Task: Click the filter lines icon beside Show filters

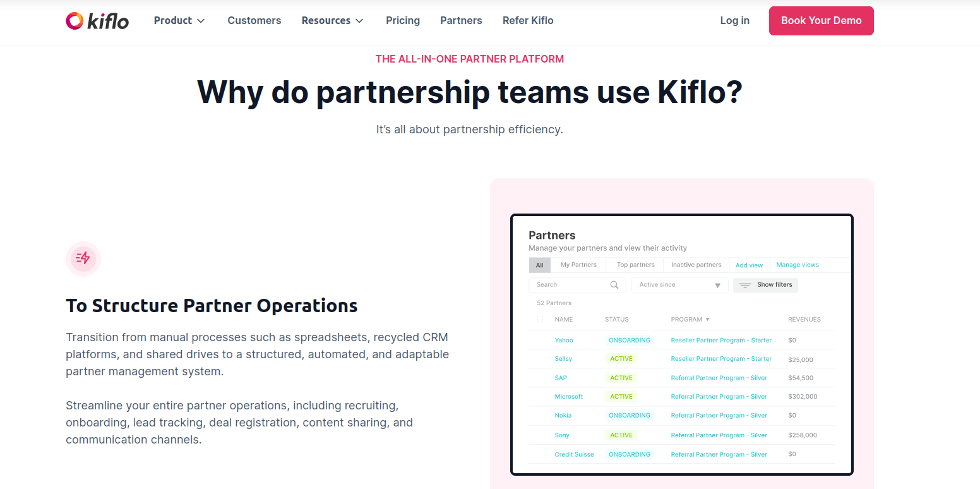Action: click(745, 285)
